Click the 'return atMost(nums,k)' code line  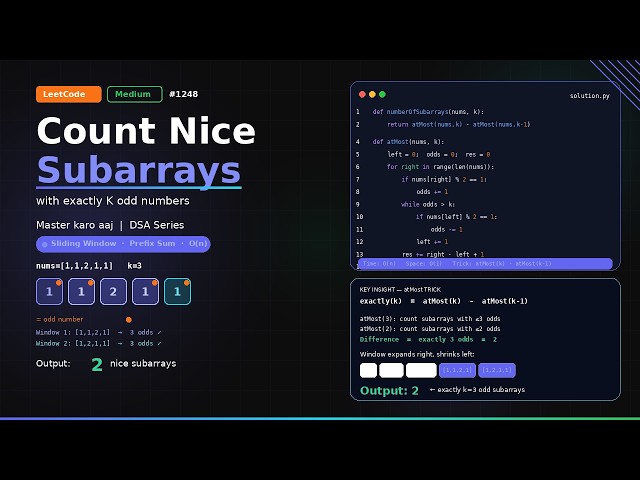click(458, 124)
